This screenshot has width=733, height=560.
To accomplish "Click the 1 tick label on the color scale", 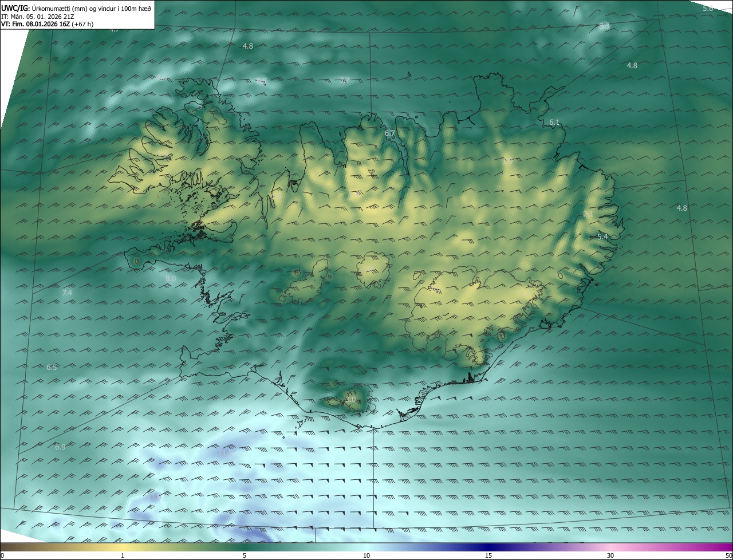I will click(123, 555).
